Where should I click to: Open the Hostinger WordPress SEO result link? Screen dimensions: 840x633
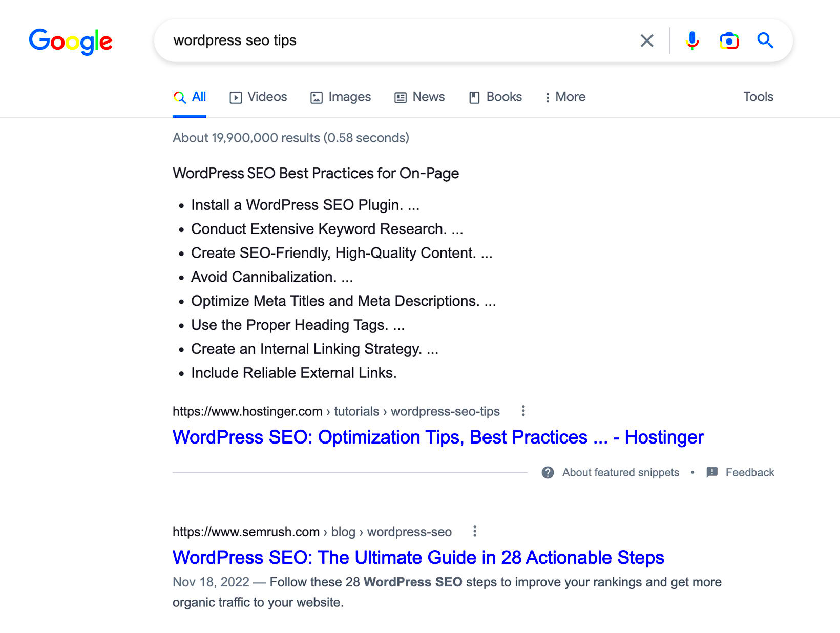pos(438,437)
